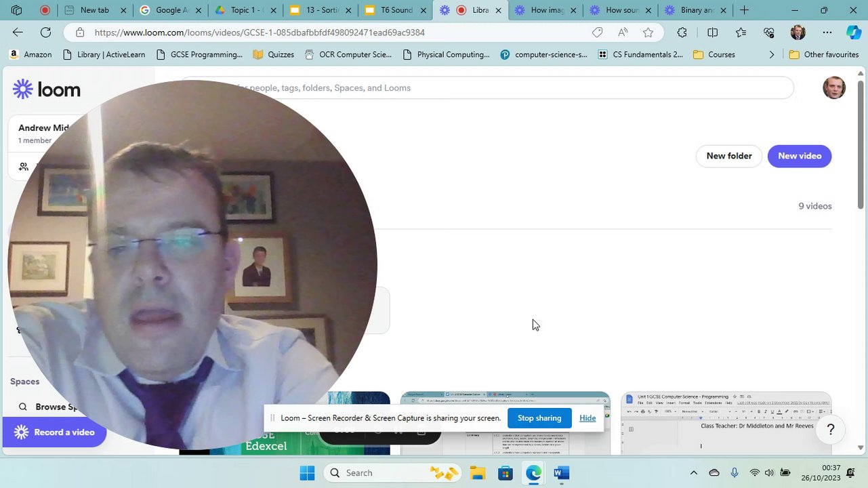Click the microphone tray icon
868x488 pixels.
[735, 473]
